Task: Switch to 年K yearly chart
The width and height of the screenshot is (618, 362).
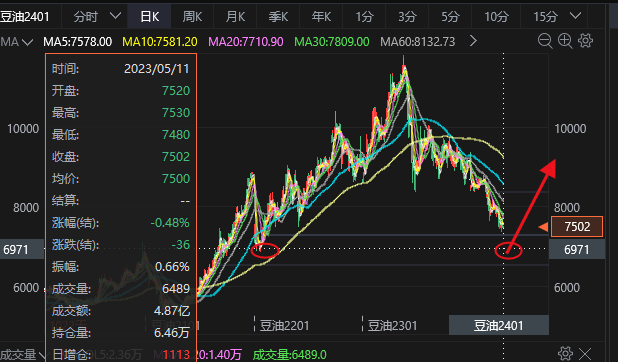Action: [x=321, y=17]
